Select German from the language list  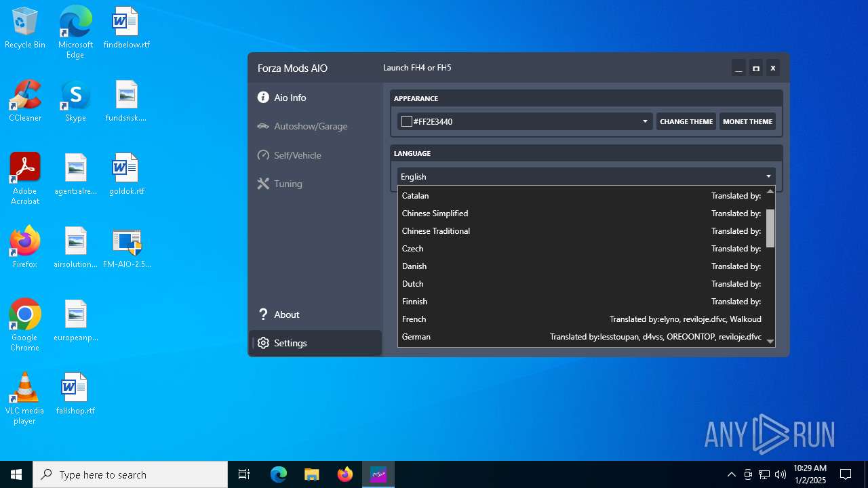point(582,337)
